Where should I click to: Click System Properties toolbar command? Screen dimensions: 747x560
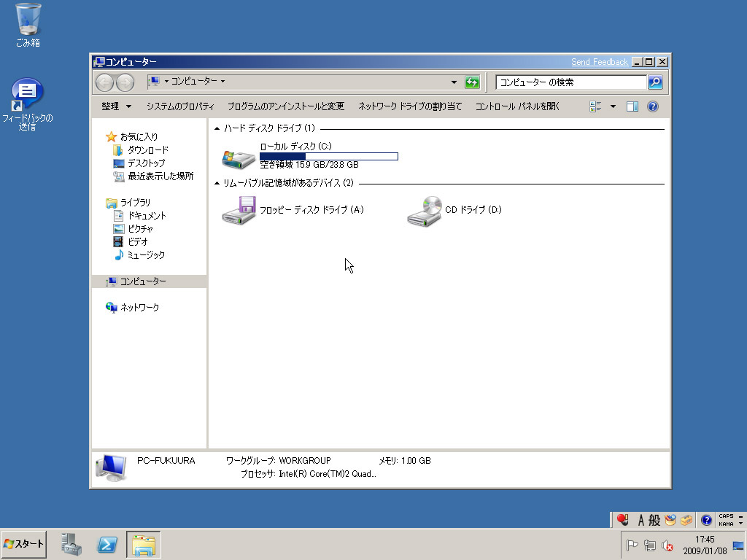[180, 106]
